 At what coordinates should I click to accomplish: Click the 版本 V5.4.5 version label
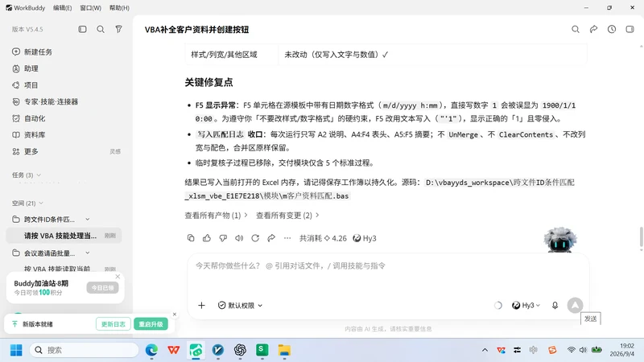pyautogui.click(x=27, y=29)
